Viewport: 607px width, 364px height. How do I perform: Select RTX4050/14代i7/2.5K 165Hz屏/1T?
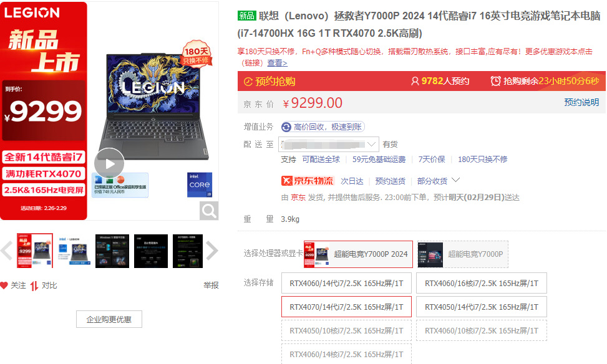[x=482, y=307]
